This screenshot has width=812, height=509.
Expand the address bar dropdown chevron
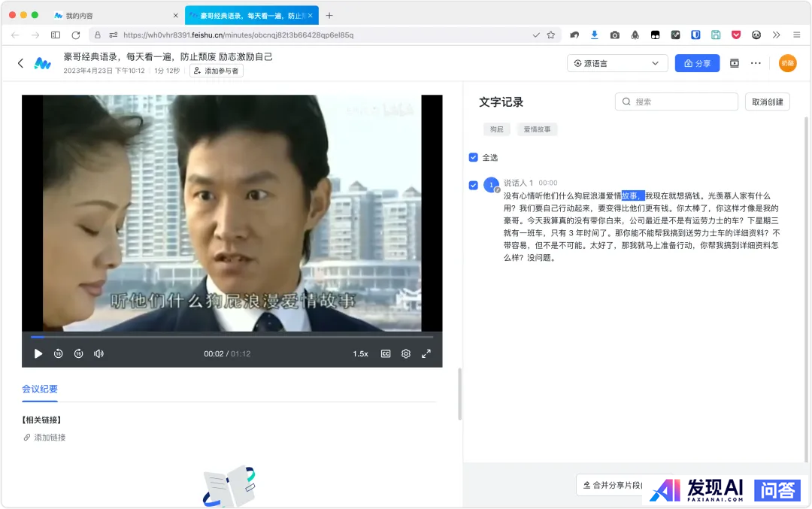536,35
